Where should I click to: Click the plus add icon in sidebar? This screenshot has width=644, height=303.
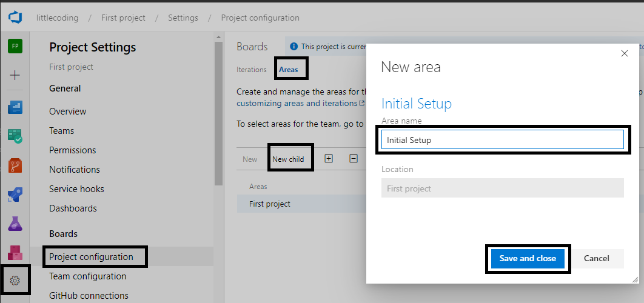(x=15, y=76)
